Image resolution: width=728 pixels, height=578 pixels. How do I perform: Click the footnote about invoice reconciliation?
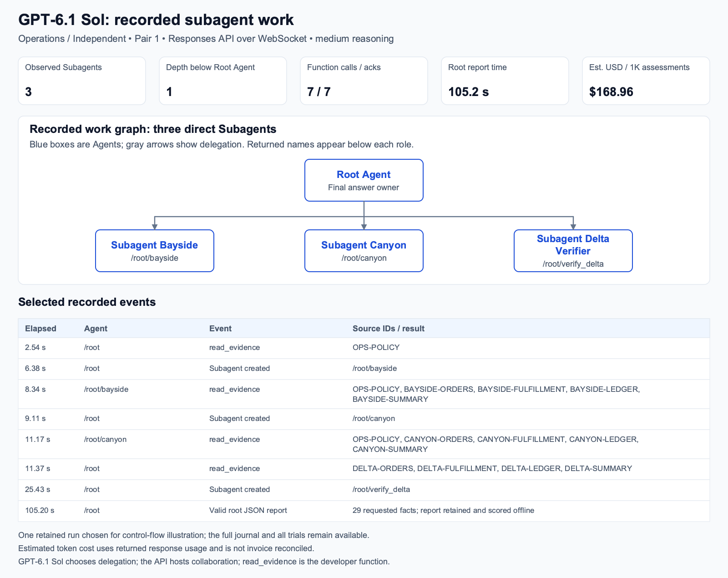tap(166, 548)
